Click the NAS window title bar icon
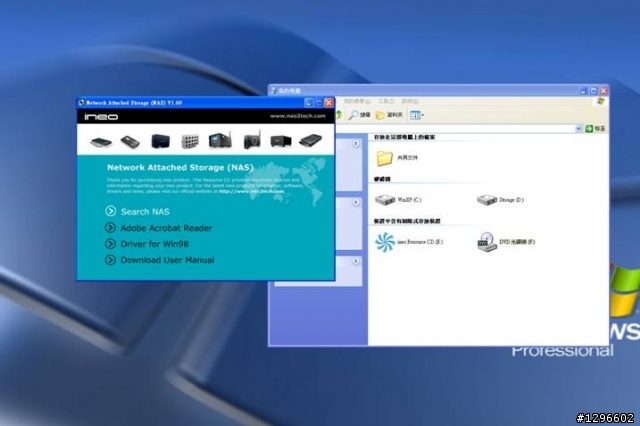This screenshot has width=640, height=426. coord(81,102)
